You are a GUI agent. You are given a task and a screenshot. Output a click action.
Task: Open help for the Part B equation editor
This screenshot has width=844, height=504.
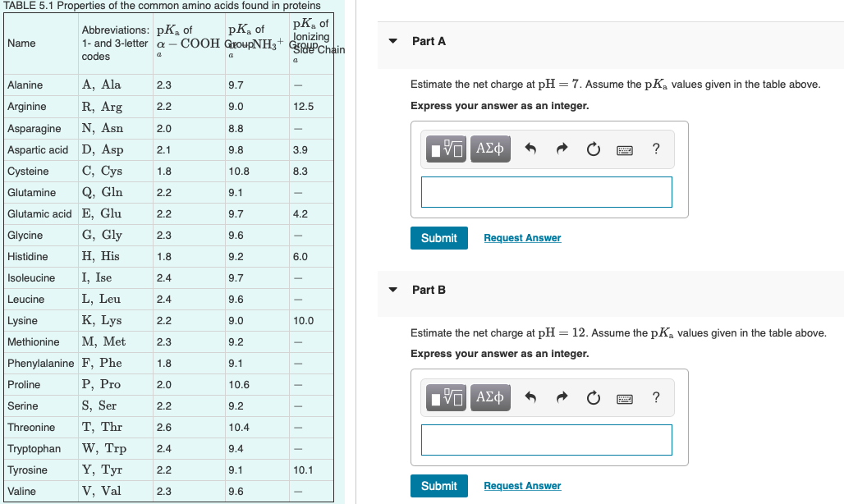coord(655,396)
